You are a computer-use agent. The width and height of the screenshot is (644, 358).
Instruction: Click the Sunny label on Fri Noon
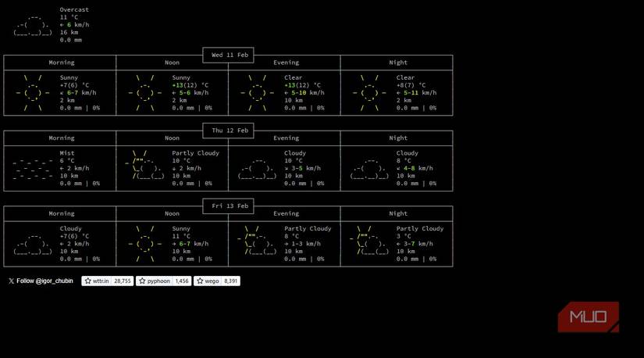(x=181, y=229)
